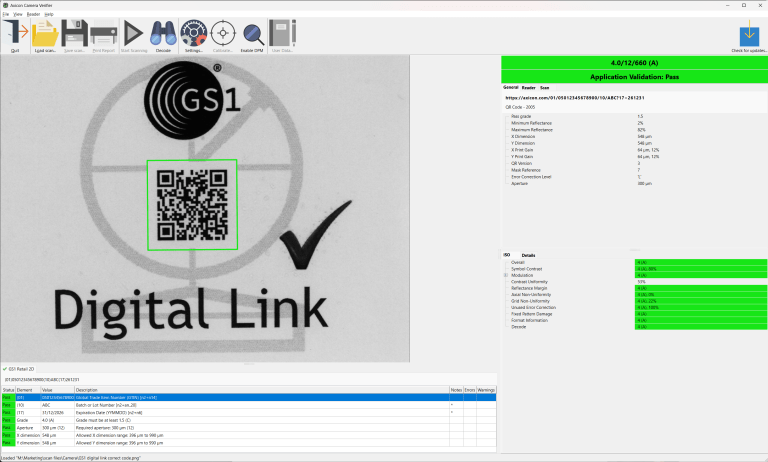This screenshot has height=462, width=768.
Task: Open the Reader menu in menu bar
Action: click(x=33, y=14)
